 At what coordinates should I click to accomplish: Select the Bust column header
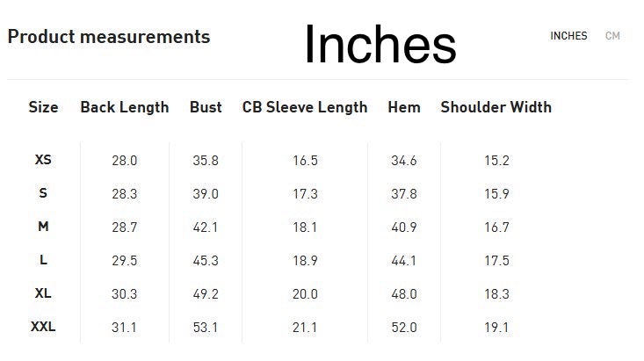coord(206,107)
